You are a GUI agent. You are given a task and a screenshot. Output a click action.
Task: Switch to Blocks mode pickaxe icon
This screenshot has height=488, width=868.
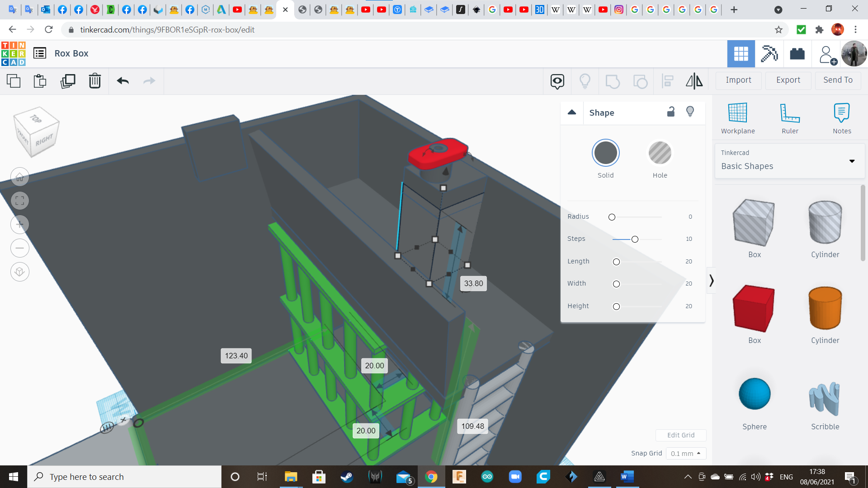point(769,54)
